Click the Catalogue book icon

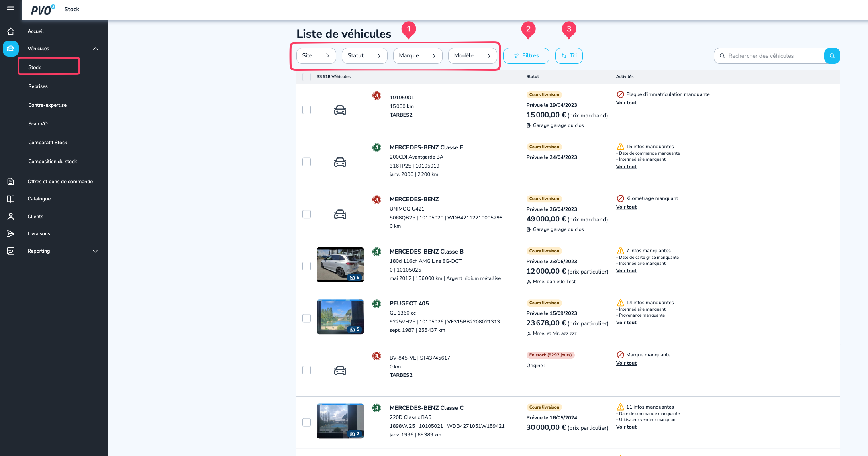click(x=11, y=199)
